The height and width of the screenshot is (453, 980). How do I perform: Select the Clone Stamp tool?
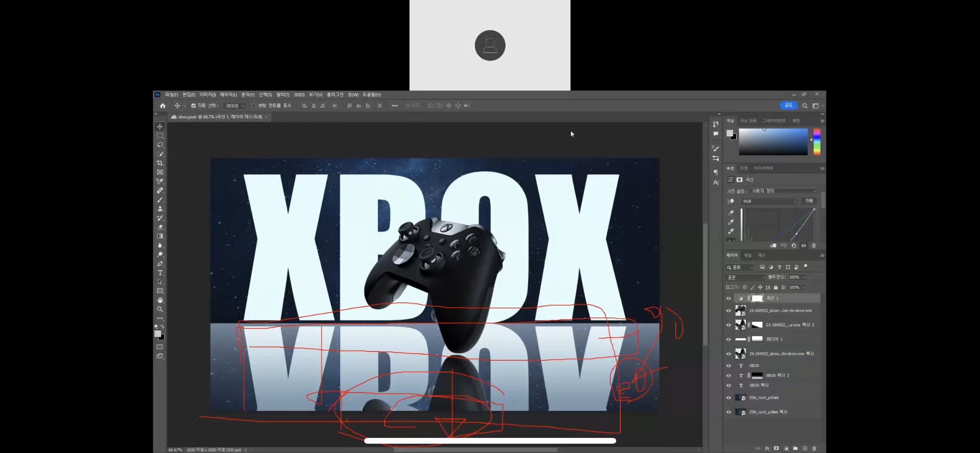click(160, 209)
